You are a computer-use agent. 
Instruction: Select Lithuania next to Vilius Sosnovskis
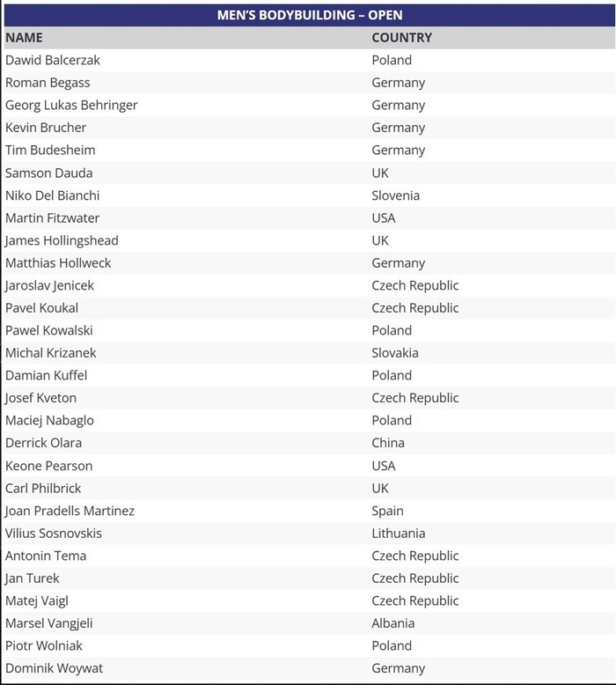pos(398,534)
